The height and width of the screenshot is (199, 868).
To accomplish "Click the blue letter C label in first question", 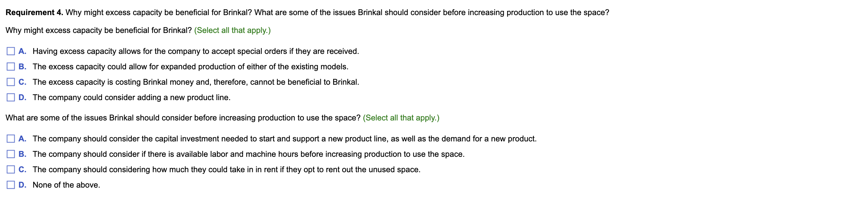I will 22,82.
